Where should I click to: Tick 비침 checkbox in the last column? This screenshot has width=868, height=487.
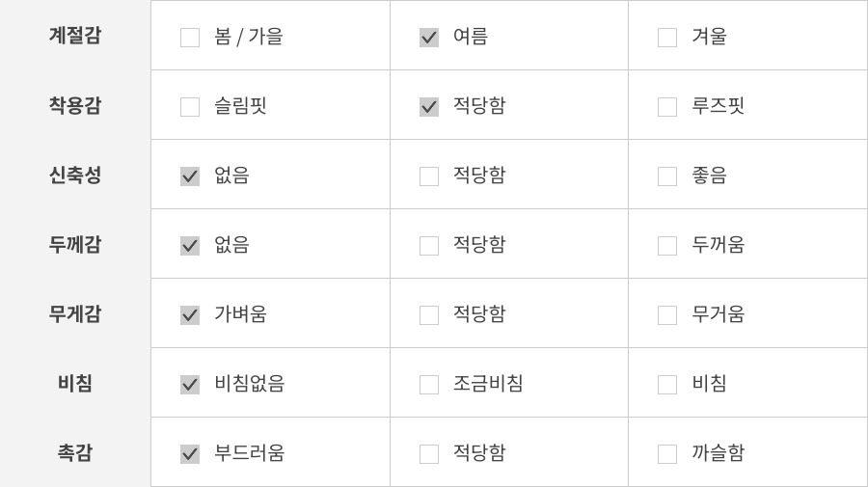coord(667,385)
